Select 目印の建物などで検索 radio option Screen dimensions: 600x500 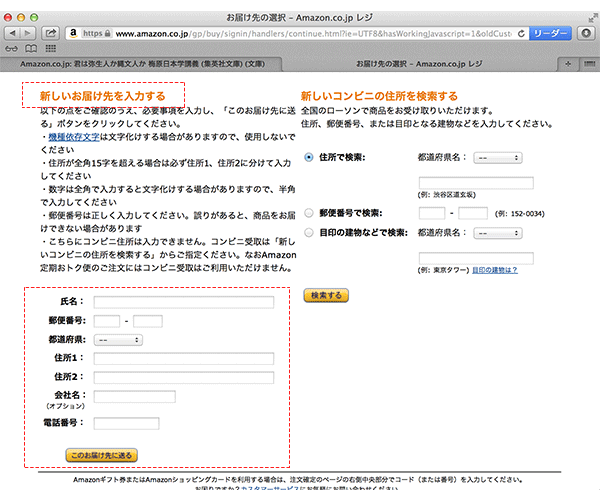(308, 232)
